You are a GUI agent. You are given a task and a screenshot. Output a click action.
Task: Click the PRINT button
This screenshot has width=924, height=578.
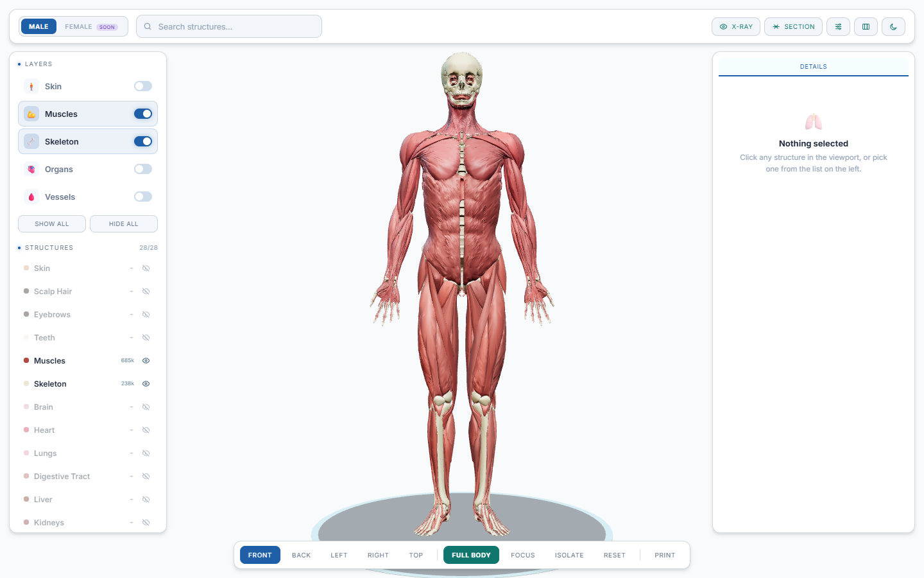tap(665, 555)
